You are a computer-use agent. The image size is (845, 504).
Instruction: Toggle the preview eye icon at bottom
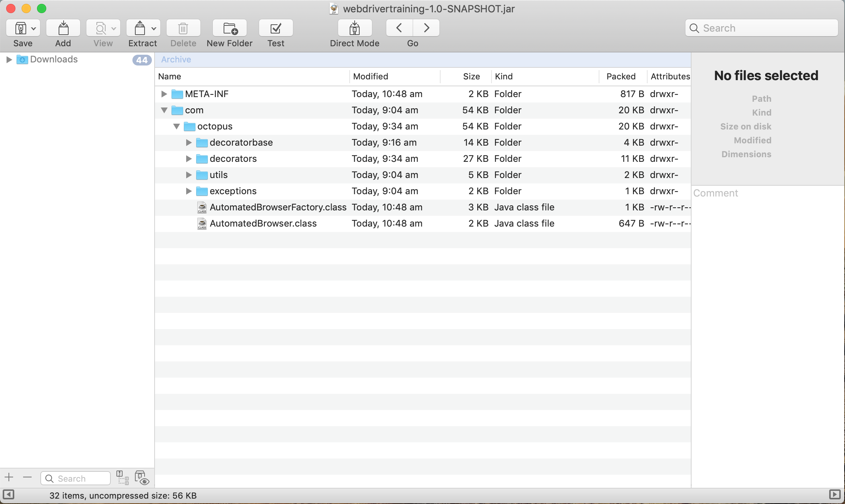click(141, 478)
